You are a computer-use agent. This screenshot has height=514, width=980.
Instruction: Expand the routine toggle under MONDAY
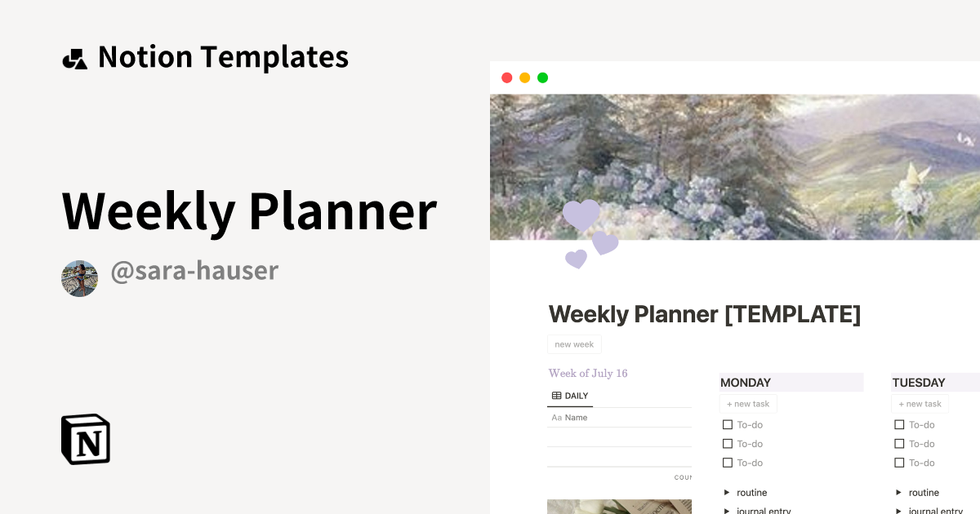(x=727, y=493)
